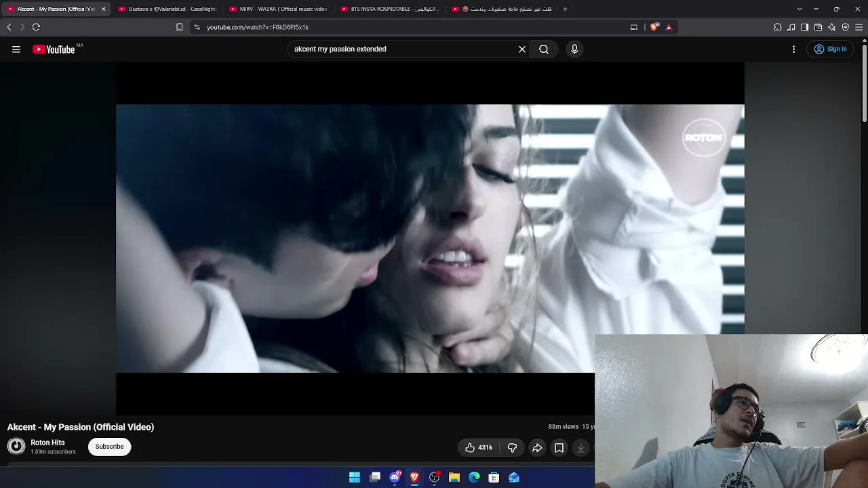Viewport: 868px width, 488px height.
Task: Open Microsoft Store from taskbar
Action: [494, 477]
